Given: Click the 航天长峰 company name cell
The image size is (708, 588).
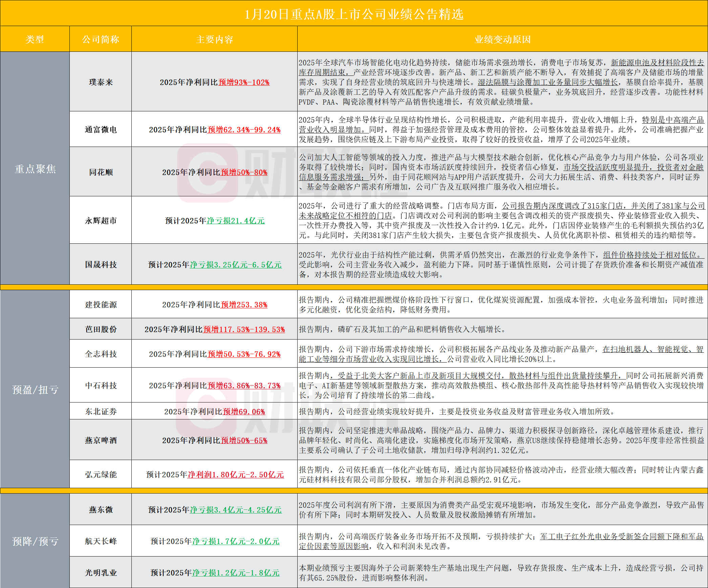Looking at the screenshot, I should (x=101, y=541).
